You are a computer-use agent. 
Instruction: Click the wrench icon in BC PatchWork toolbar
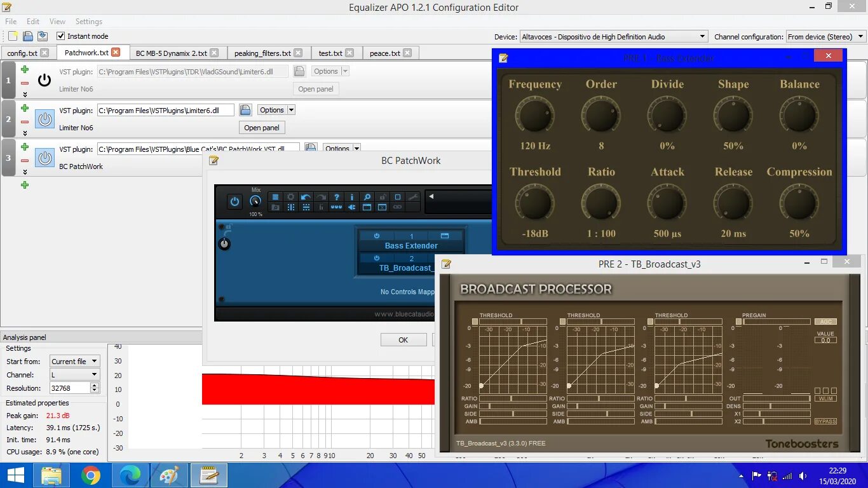coord(413,197)
